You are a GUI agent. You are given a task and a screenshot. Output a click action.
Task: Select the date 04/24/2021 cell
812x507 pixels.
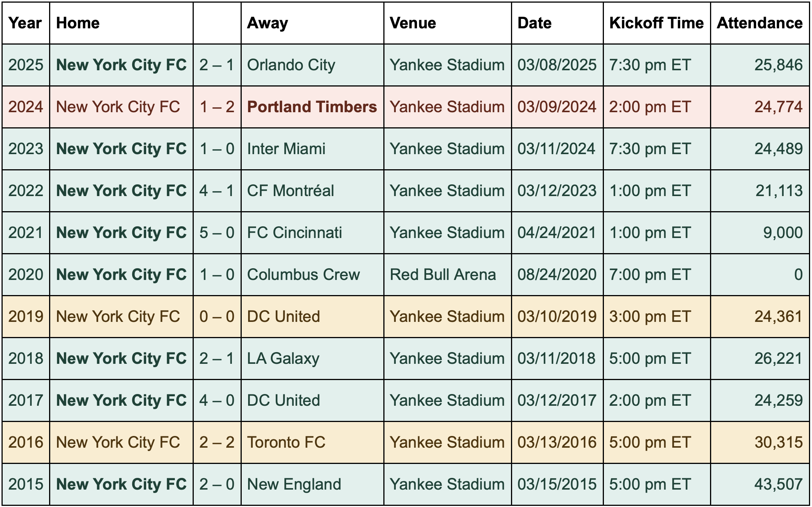click(557, 233)
